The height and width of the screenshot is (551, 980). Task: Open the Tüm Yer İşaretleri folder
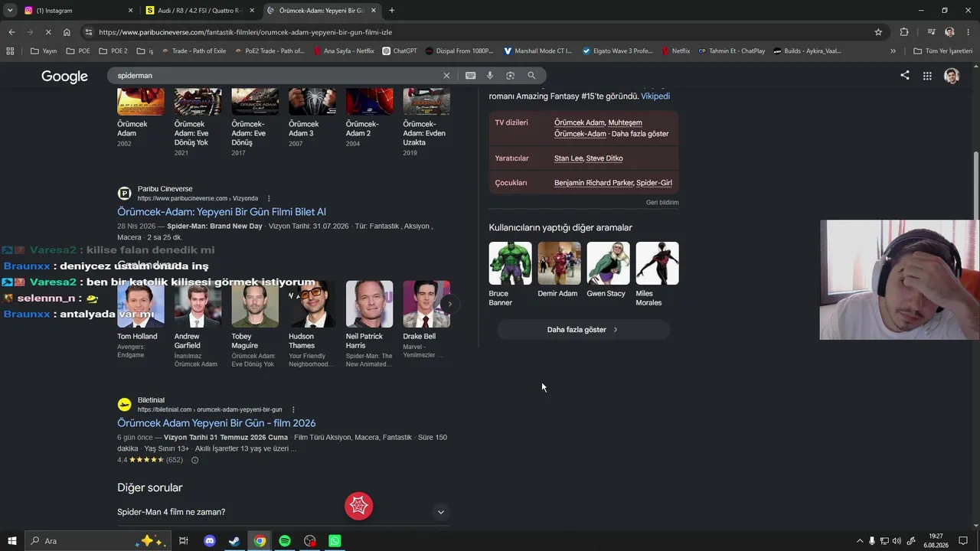[942, 51]
